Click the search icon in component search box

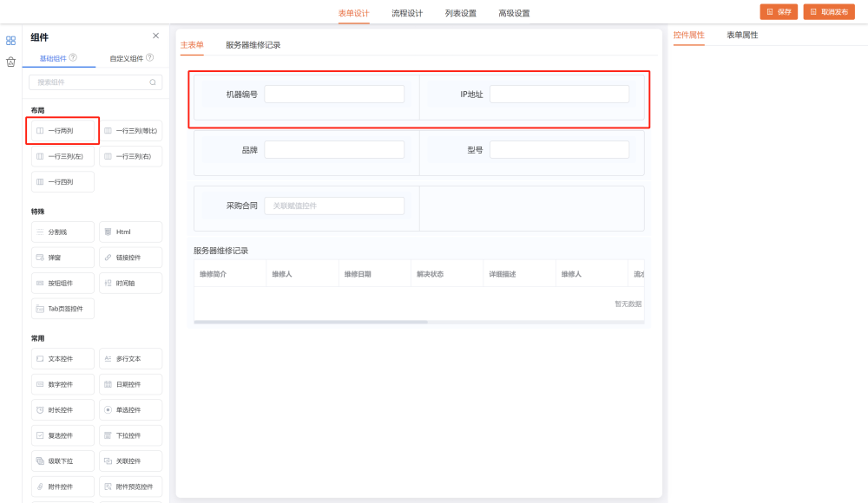[153, 82]
